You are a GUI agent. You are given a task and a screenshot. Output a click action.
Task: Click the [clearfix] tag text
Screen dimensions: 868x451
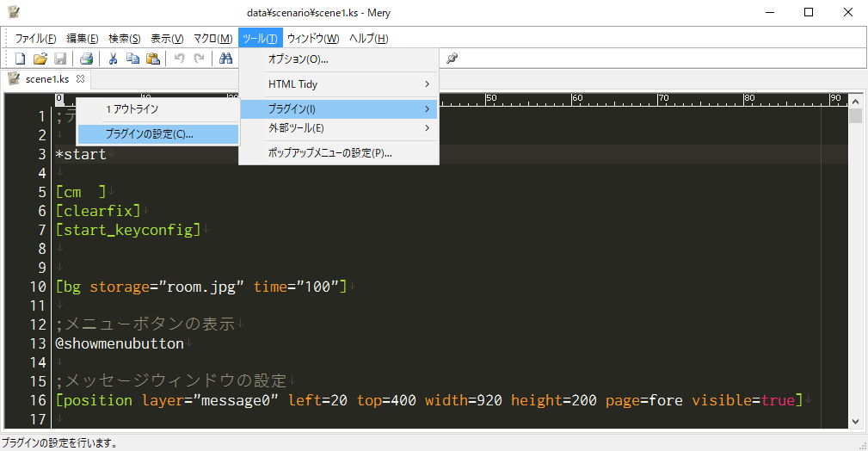(x=98, y=211)
